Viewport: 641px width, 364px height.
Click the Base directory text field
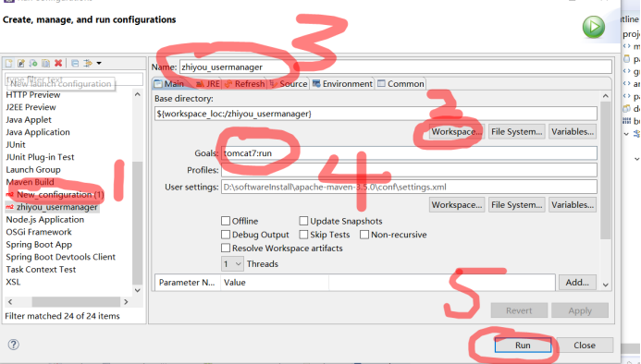(376, 114)
